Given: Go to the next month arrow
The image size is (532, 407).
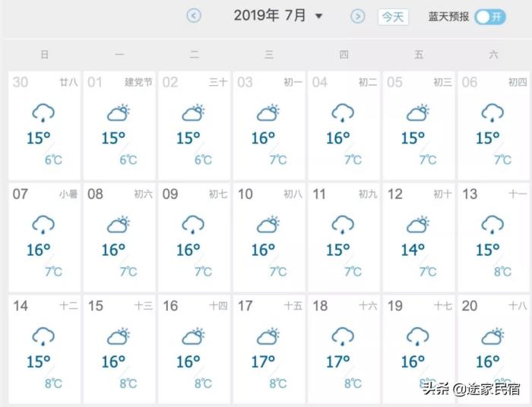Looking at the screenshot, I should [357, 16].
